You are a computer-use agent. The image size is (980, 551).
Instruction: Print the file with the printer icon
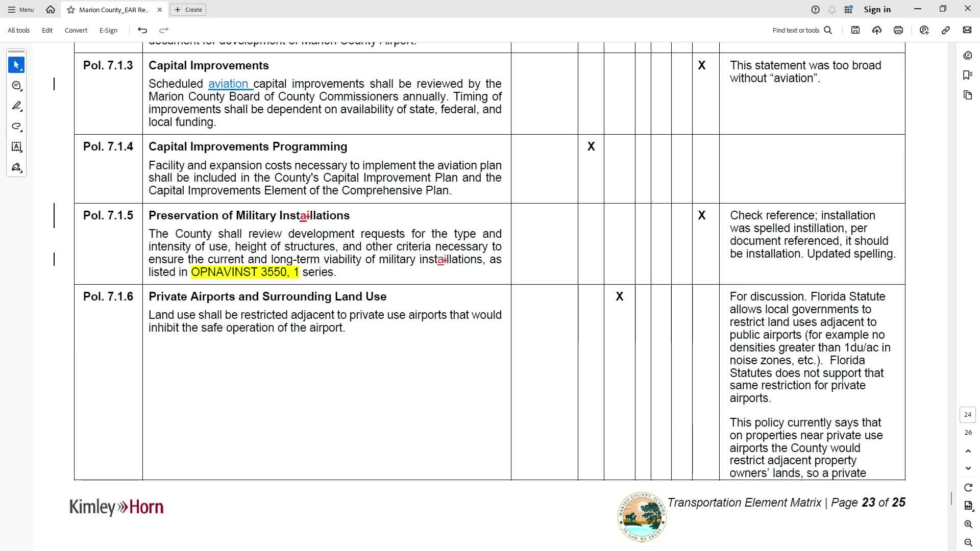point(898,30)
